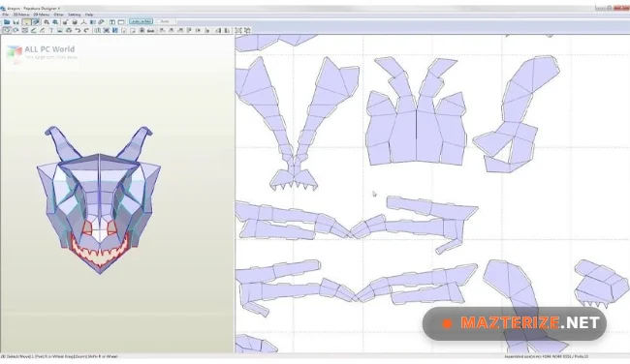This screenshot has width=630, height=364.
Task: Click the two-column blue bars icon
Action: pos(115,30)
